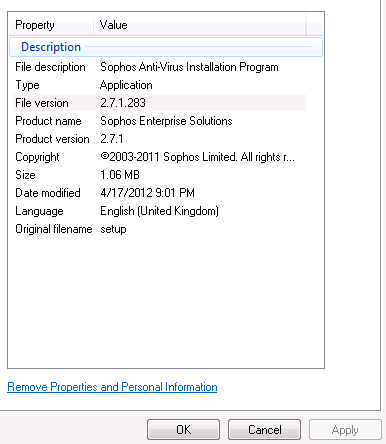Select the Date modified property label
The width and height of the screenshot is (386, 444).
48,193
